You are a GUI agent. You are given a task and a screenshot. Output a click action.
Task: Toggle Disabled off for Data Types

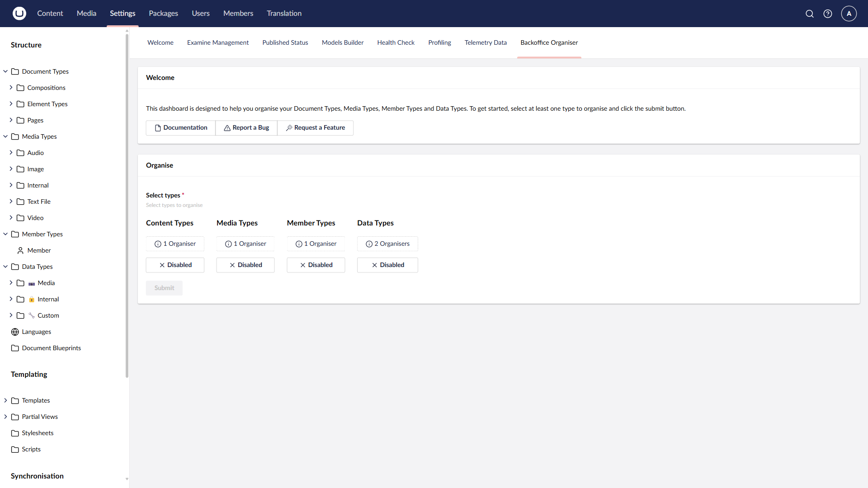tap(387, 265)
